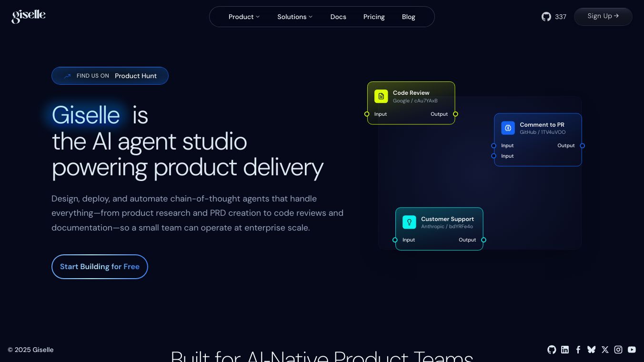
Task: Click the Giselle logo in the header
Action: click(29, 16)
